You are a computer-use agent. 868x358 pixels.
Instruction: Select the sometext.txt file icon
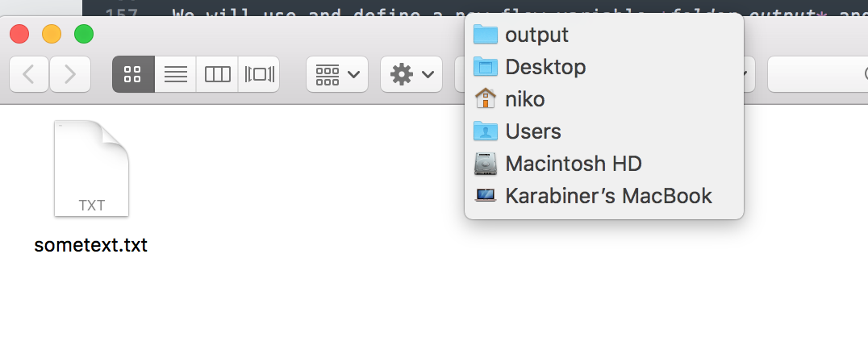[x=91, y=169]
